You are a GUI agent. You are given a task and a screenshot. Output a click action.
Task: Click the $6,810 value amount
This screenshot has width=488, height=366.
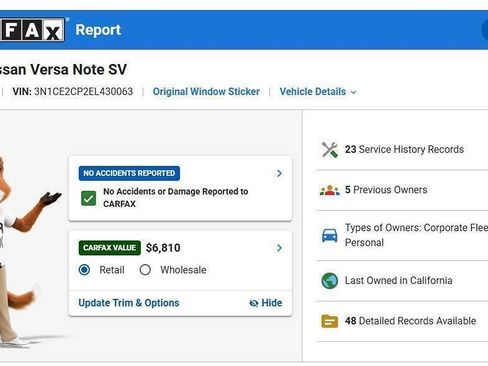(163, 248)
